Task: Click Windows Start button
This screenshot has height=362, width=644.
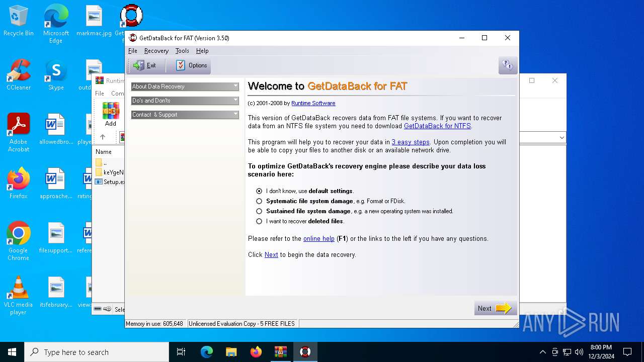Action: [x=12, y=352]
